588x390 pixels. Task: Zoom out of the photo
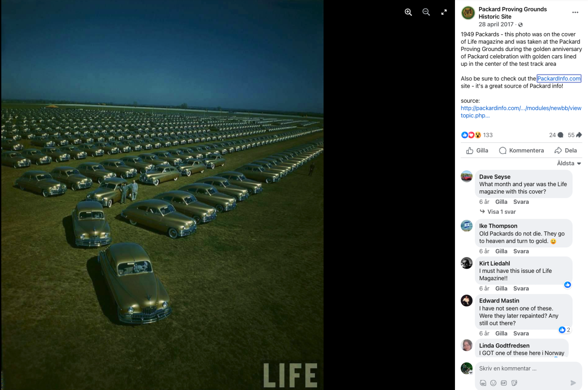click(426, 12)
